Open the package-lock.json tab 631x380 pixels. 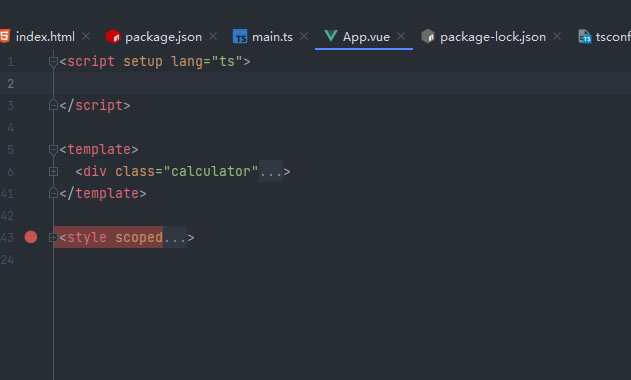pyautogui.click(x=493, y=37)
